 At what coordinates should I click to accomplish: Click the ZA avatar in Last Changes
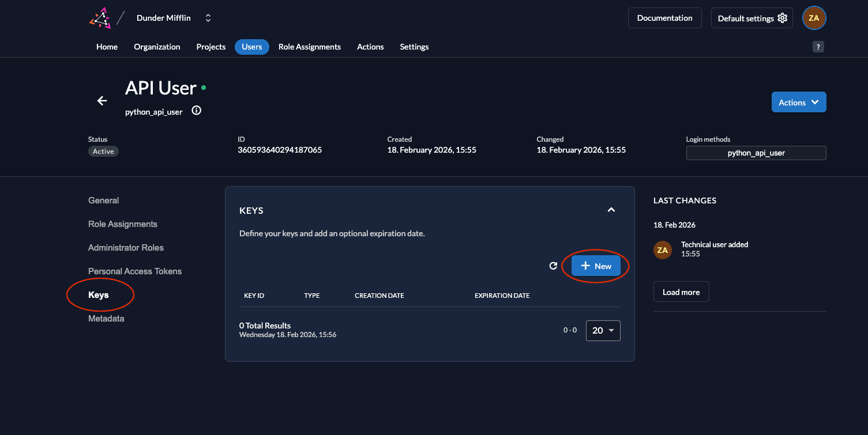coord(663,249)
